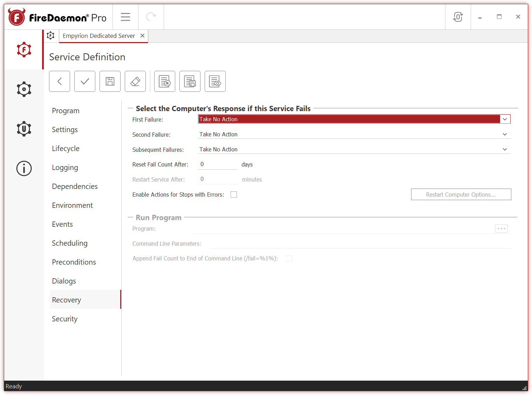Click the document with save toolbar icon
532x395 pixels.
pyautogui.click(x=190, y=81)
